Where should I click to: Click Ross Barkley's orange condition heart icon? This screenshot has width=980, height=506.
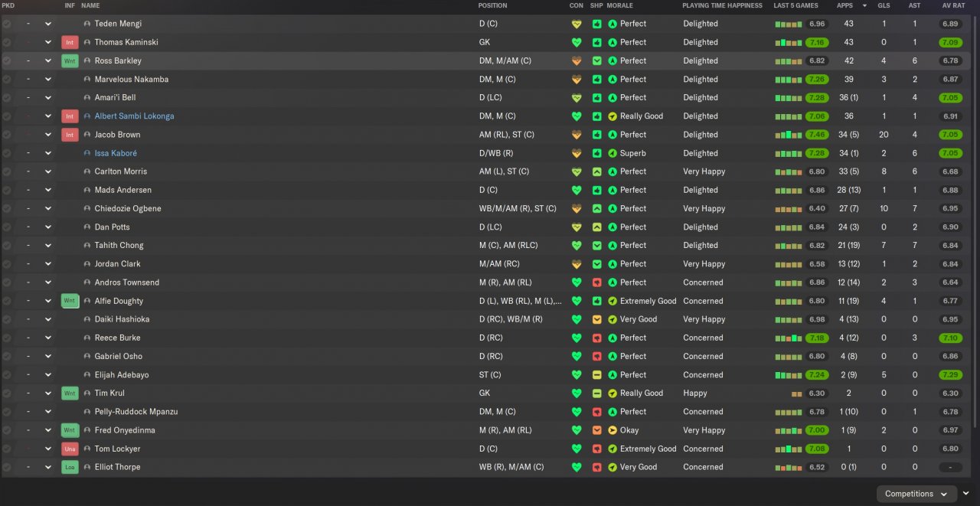577,60
